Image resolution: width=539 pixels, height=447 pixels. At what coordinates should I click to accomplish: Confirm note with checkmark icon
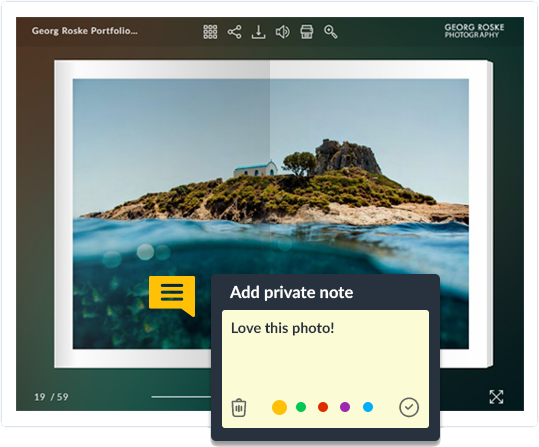click(409, 407)
